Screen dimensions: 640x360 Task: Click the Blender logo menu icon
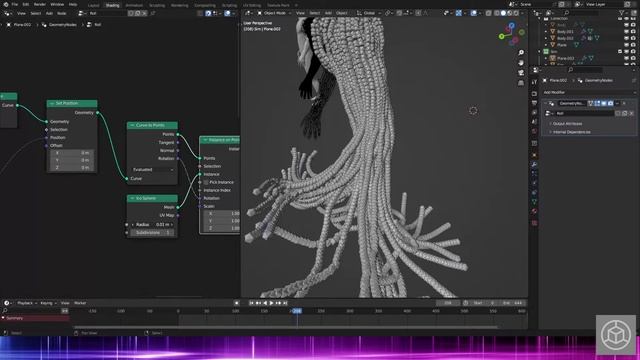(5, 4)
